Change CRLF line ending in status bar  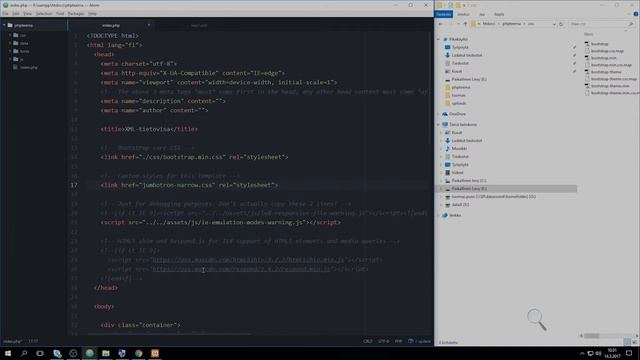[x=368, y=341]
